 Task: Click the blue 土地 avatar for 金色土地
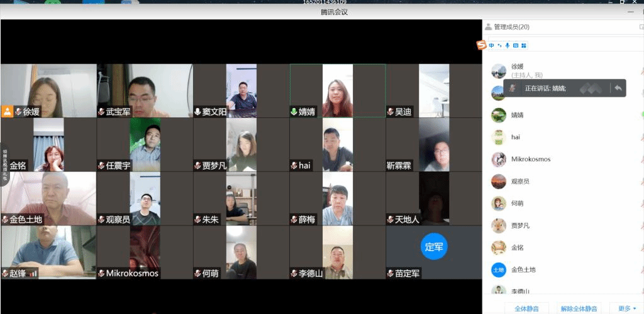point(499,270)
